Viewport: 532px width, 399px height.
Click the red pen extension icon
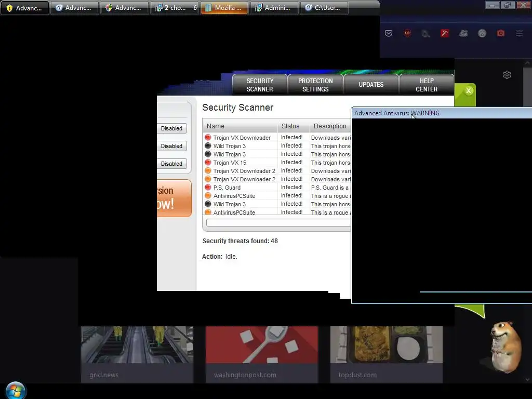445,33
